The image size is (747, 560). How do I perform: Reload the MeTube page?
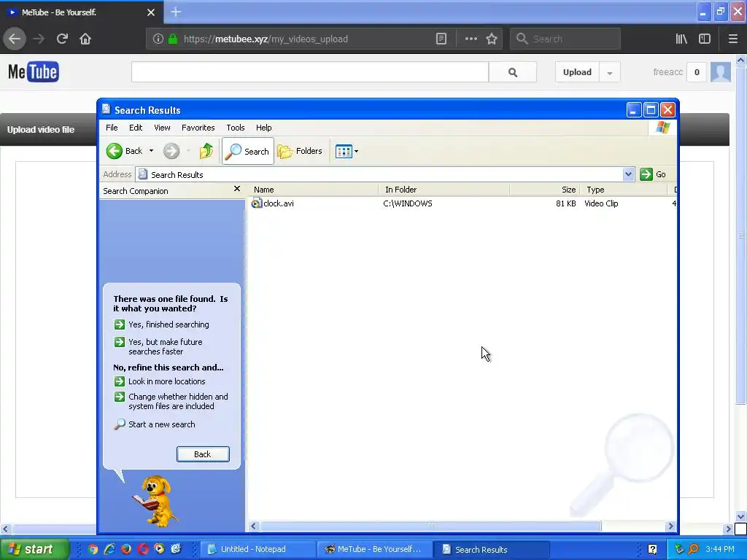[x=62, y=39]
